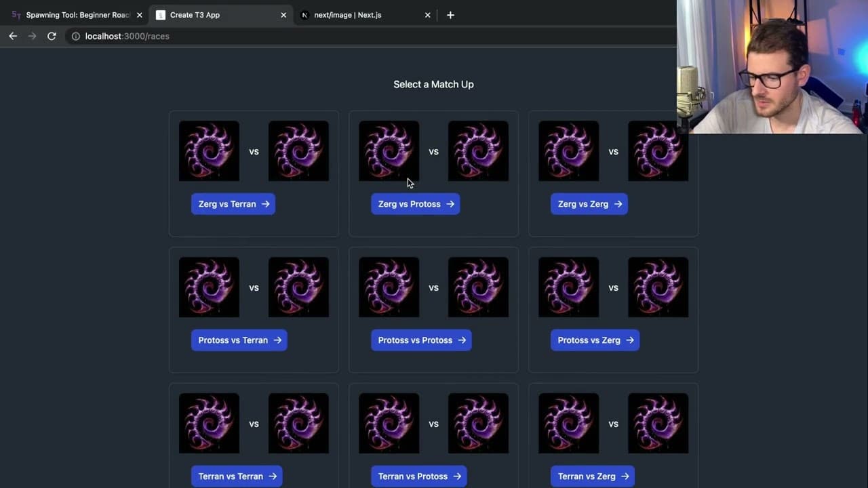Close the next/image Next.js tab
Viewport: 868px width, 488px height.
tap(427, 15)
